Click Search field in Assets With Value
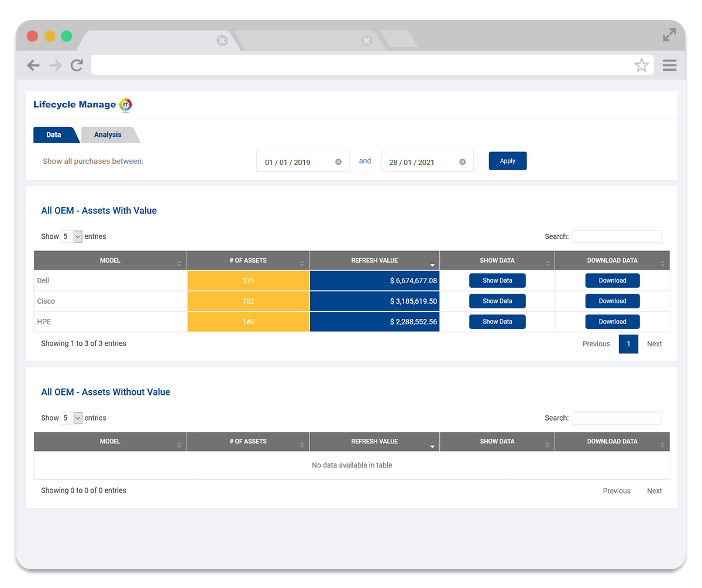Screen dimensions: 702x588 (617, 237)
